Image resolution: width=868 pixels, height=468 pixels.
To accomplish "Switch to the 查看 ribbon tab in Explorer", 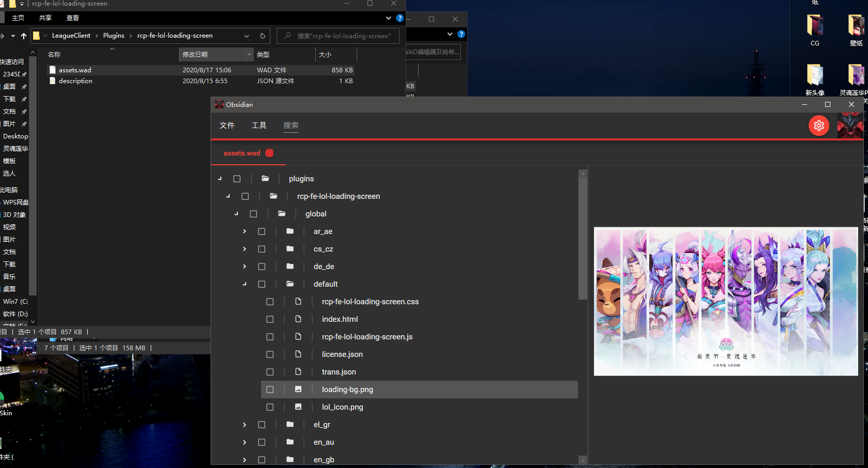I will (73, 18).
